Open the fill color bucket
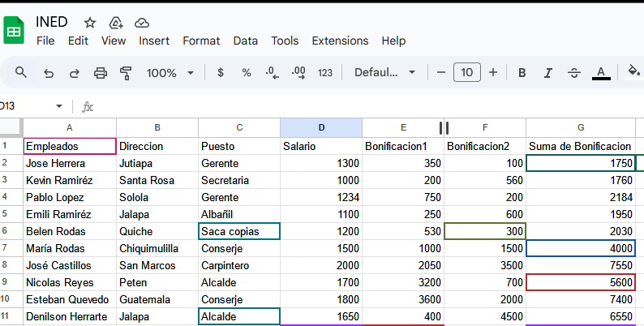Viewport: 644px width, 326px height. coord(633,72)
